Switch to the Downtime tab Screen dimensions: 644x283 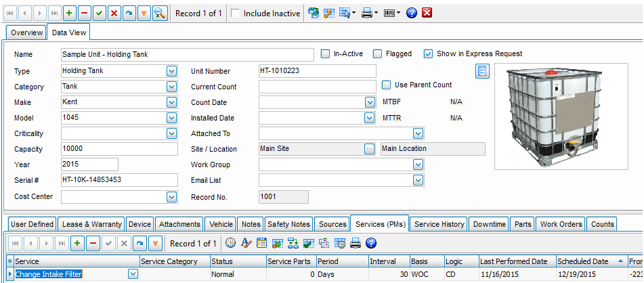pos(489,224)
